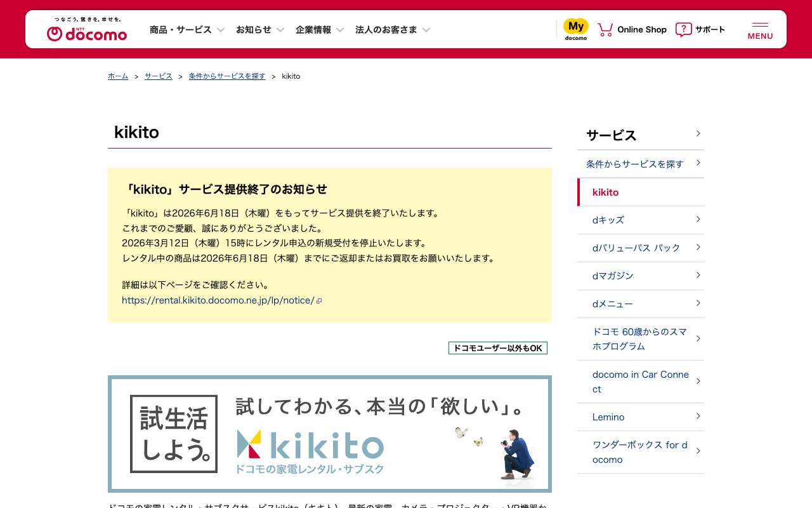Click the line これまでのご愛顧、誠にありがとうございました。
The height and width of the screenshot is (508, 812).
click(x=224, y=228)
